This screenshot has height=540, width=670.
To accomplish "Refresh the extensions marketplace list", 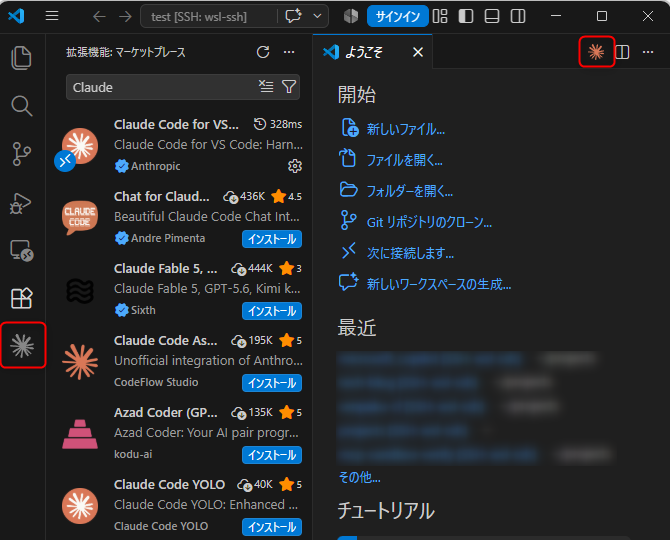I will point(263,52).
